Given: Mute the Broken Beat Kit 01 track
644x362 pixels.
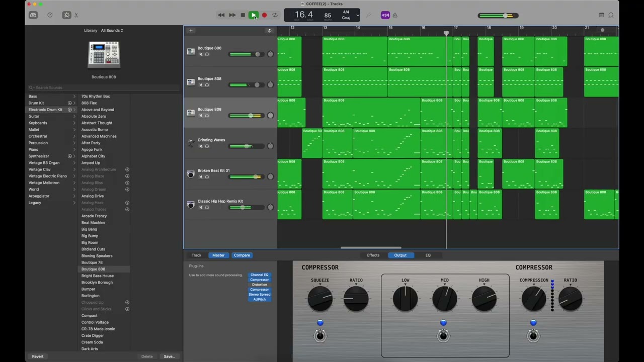Looking at the screenshot, I should coord(201,177).
